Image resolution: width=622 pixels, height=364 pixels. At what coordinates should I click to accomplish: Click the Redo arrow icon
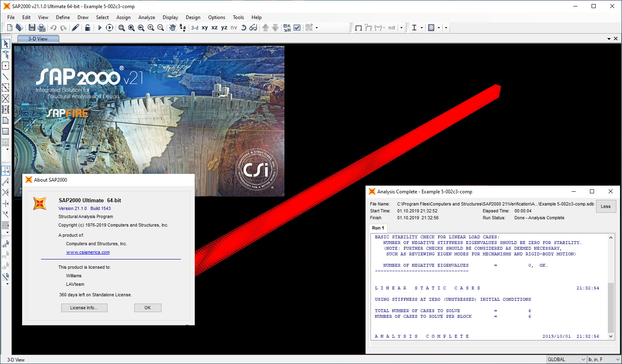tap(63, 28)
